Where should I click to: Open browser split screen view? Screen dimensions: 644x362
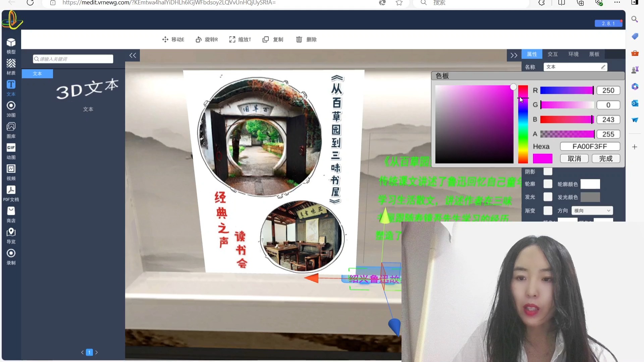(561, 3)
